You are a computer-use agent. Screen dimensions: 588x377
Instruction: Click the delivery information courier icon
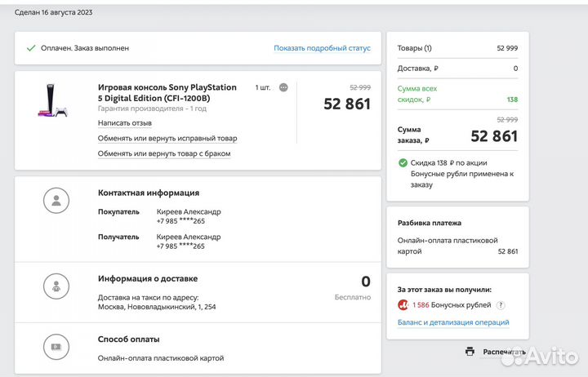point(56,286)
